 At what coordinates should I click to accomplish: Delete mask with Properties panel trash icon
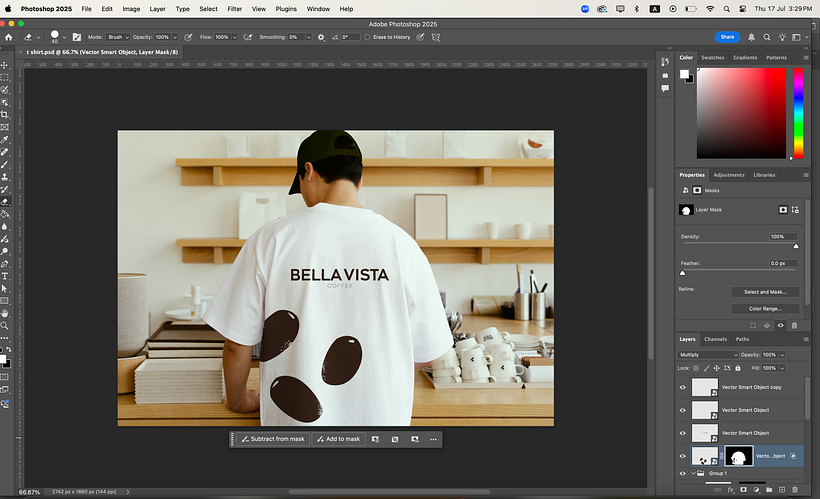[794, 325]
